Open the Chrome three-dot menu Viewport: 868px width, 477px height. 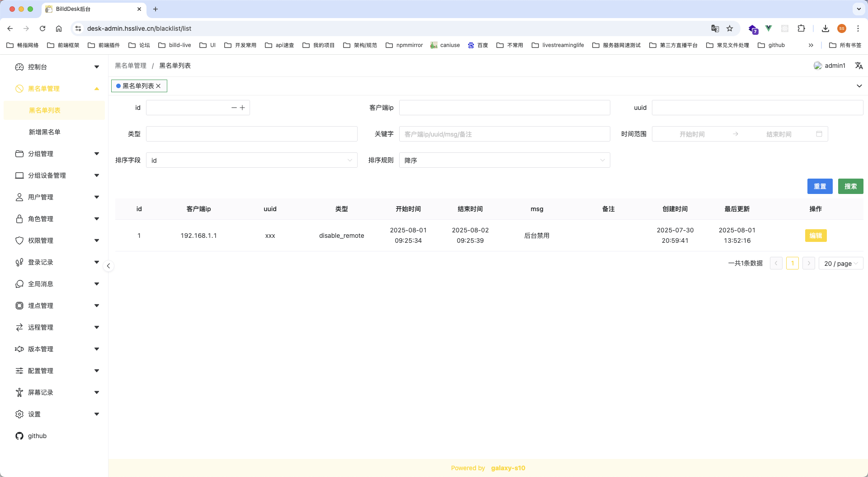[858, 28]
